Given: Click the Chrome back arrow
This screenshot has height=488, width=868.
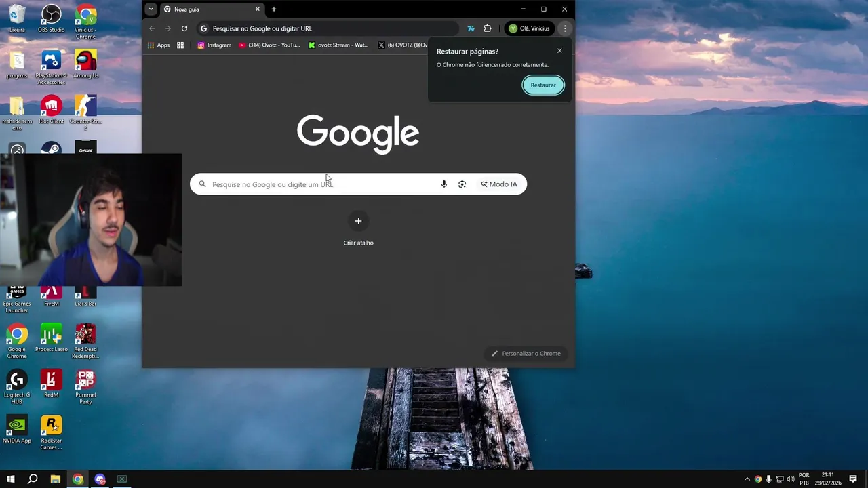Looking at the screenshot, I should pos(152,28).
